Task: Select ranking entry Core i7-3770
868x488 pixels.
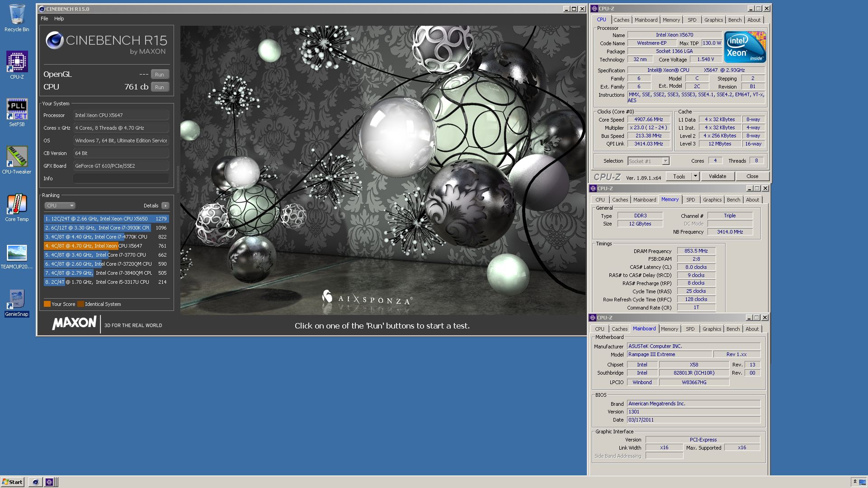Action: [x=106, y=255]
